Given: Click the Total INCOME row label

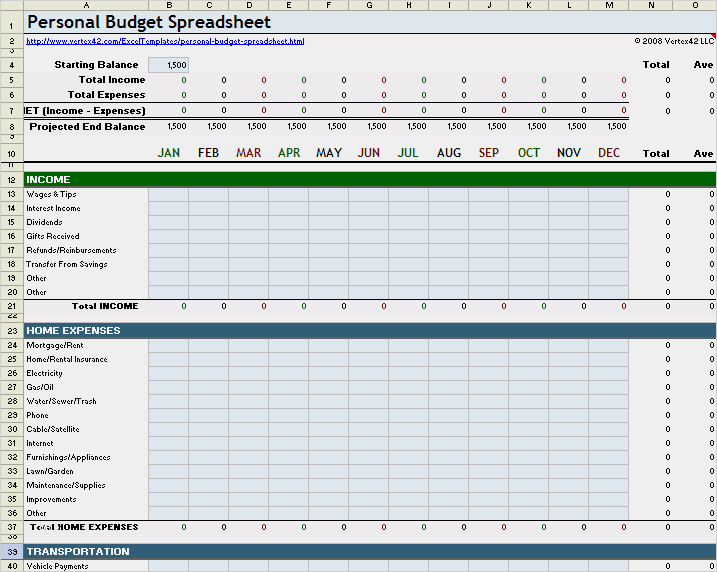Looking at the screenshot, I should pyautogui.click(x=105, y=306).
